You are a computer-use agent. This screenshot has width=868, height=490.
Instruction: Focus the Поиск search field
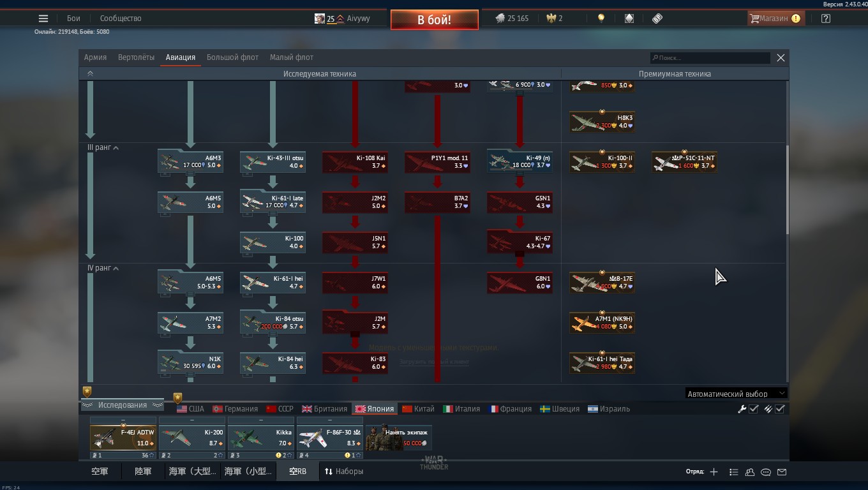(710, 58)
